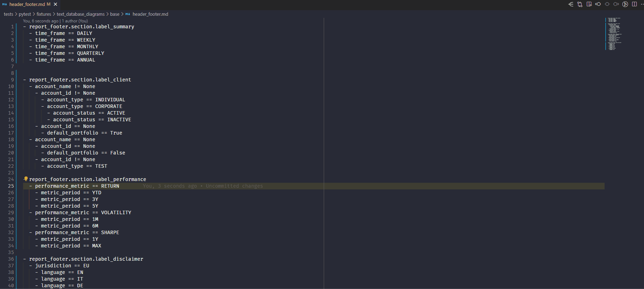Image resolution: width=644 pixels, height=289 pixels.
Task: Open the 'tests' breadcrumb dropdown
Action: 8,14
